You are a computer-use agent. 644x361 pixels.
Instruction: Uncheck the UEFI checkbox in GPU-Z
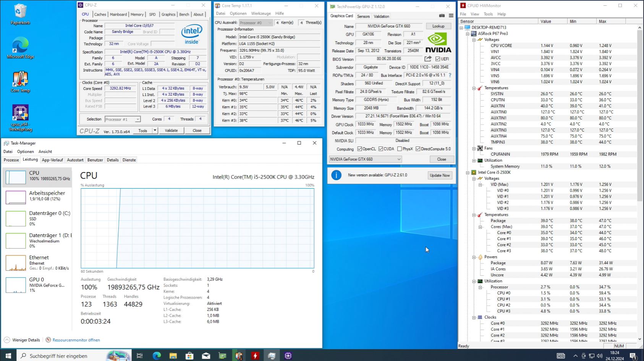tap(438, 59)
